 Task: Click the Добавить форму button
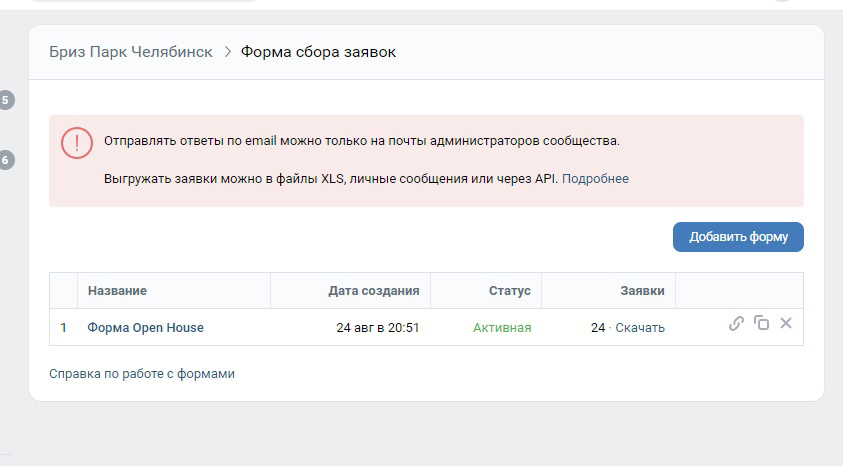click(x=738, y=236)
